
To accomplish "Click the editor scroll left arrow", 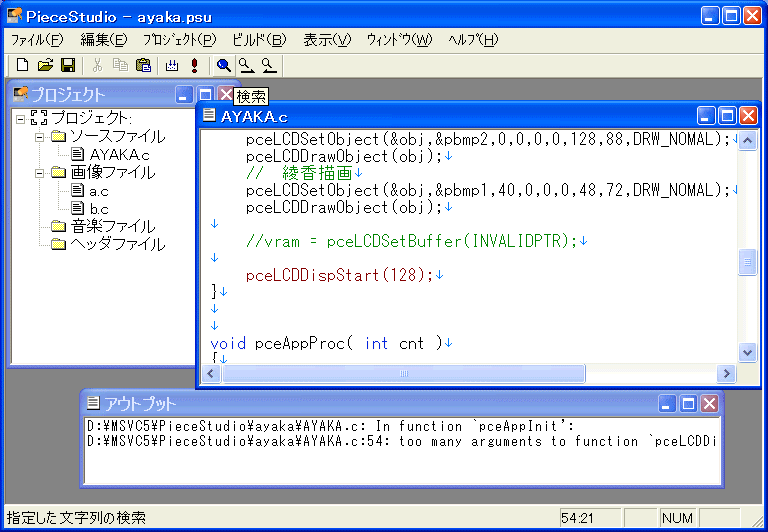I will tap(211, 374).
